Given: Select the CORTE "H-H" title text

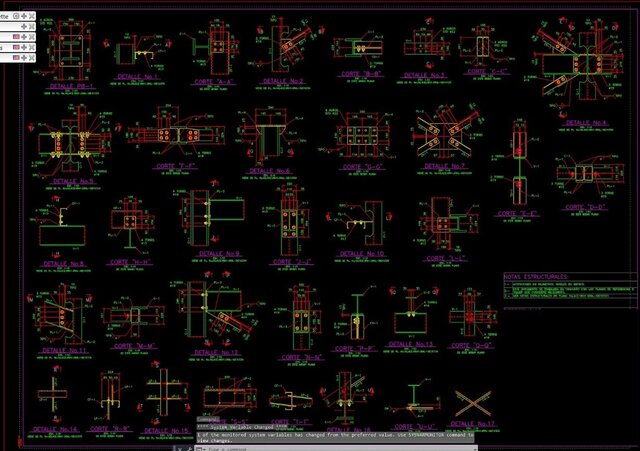Looking at the screenshot, I should point(130,262).
